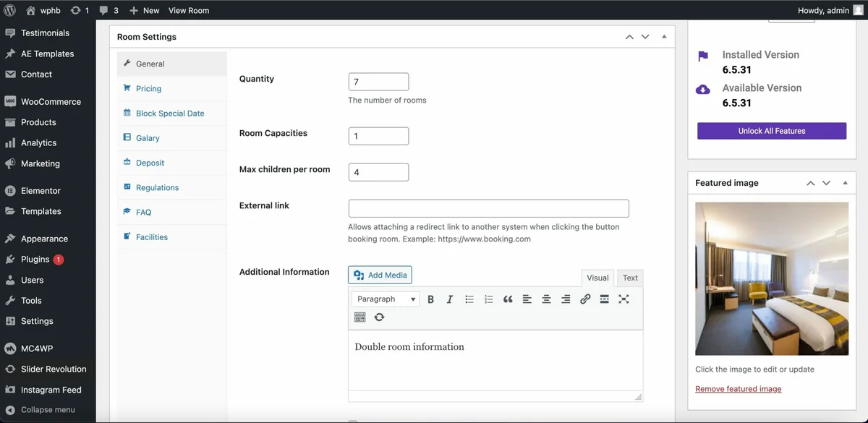Apply blockquote formatting
Screen dimensions: 868x423
pyautogui.click(x=508, y=299)
